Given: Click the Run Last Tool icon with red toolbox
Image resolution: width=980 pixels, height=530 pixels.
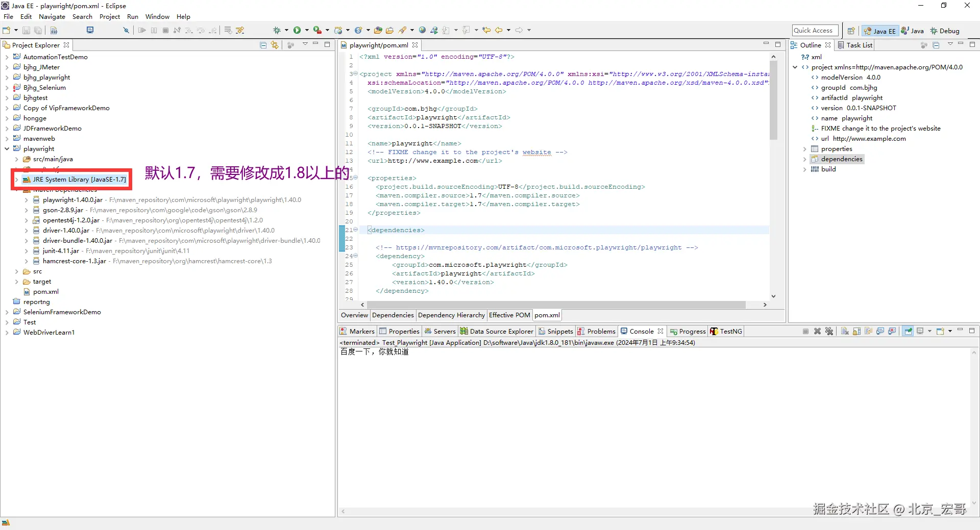Looking at the screenshot, I should [x=317, y=31].
